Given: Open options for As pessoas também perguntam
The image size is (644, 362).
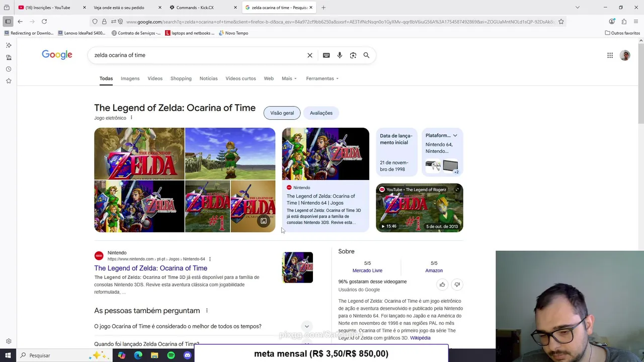Looking at the screenshot, I should point(206,311).
